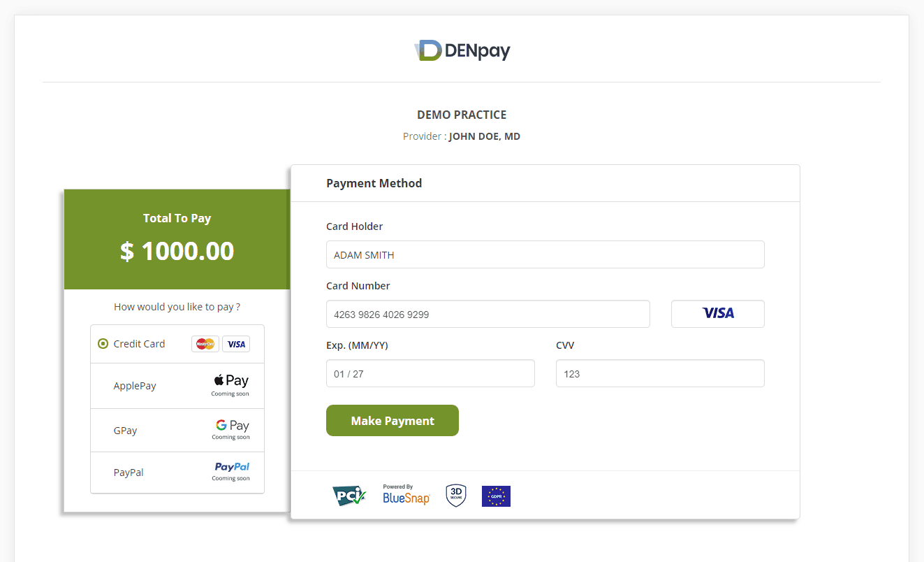Screen dimensions: 924x562
Task: Submit with the Make Payment button
Action: 393,421
